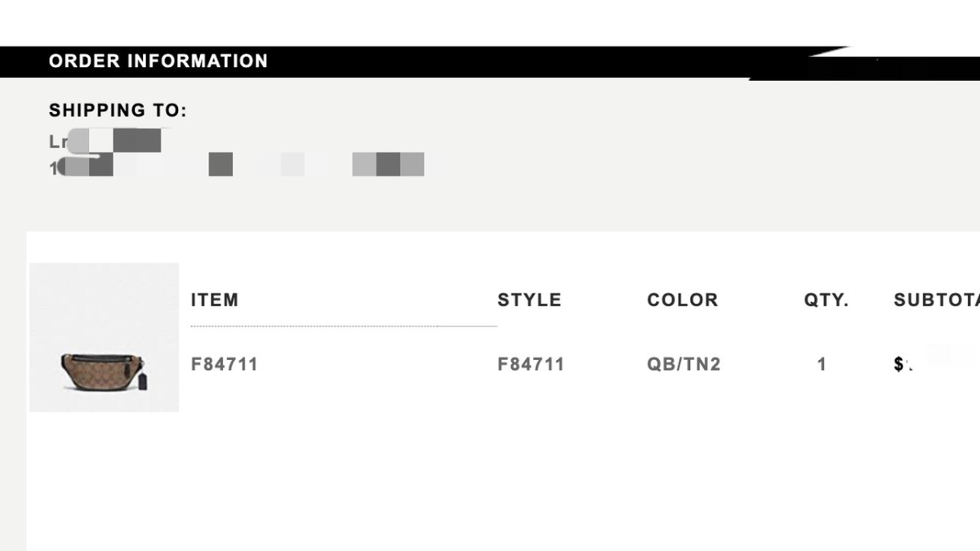Click the COLOR column header
This screenshot has width=980, height=551.
tap(682, 300)
